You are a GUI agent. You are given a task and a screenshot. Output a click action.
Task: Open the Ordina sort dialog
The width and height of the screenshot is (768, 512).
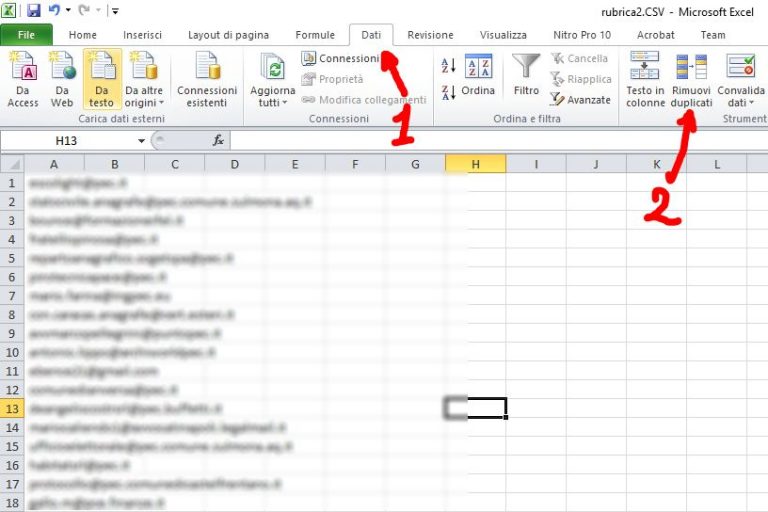pyautogui.click(x=478, y=76)
